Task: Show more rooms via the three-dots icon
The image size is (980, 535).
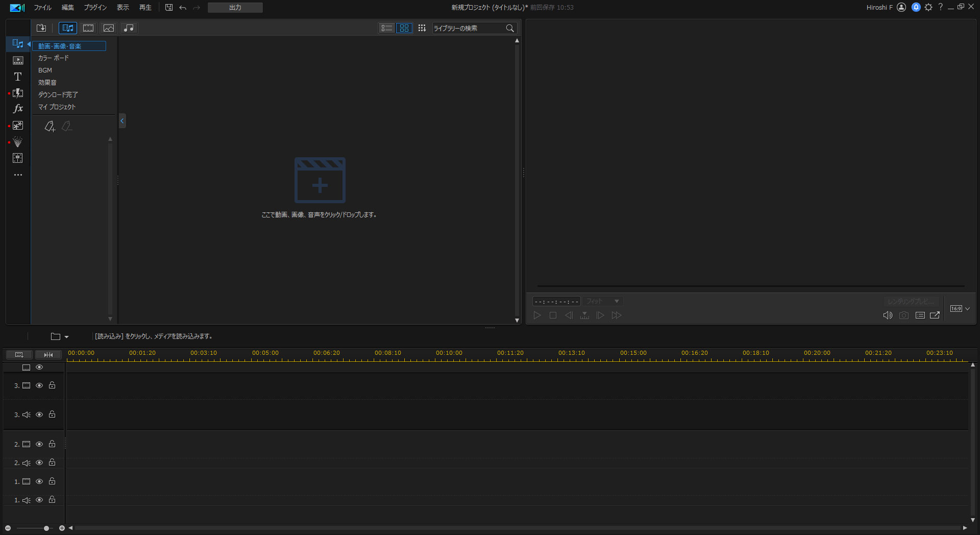Action: pos(18,175)
